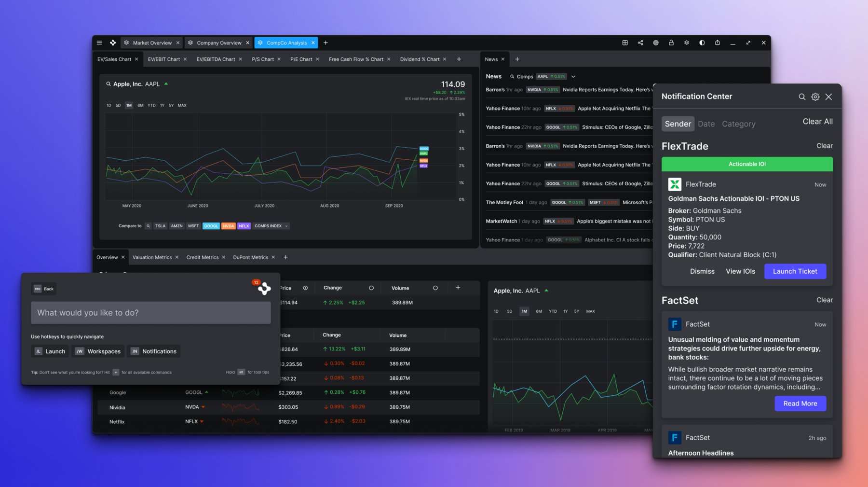Toggle the contrast theme icon in the toolbar
This screenshot has width=868, height=487.
(x=702, y=42)
